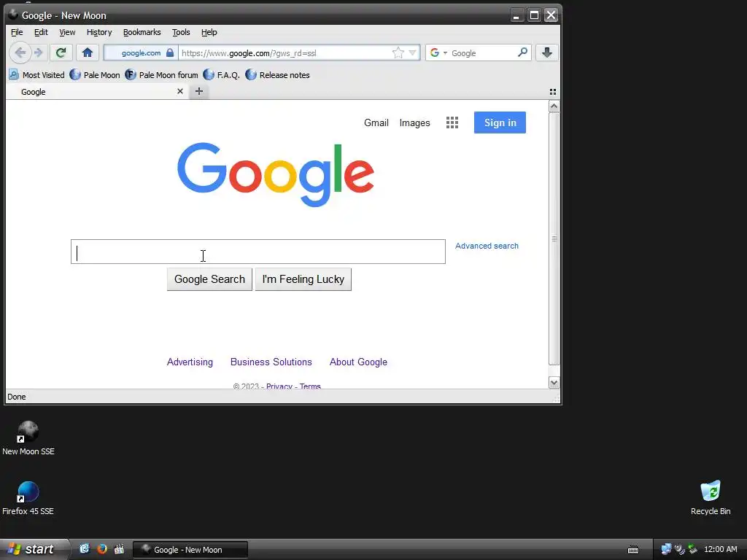Screen dimensions: 747x560
Task: Select the Recycle Bin desktop icon
Action: pos(711,498)
